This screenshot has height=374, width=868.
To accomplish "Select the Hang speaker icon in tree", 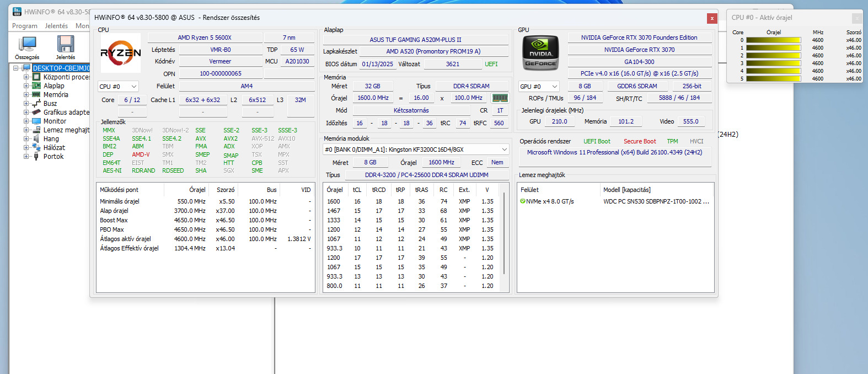I will coord(36,139).
